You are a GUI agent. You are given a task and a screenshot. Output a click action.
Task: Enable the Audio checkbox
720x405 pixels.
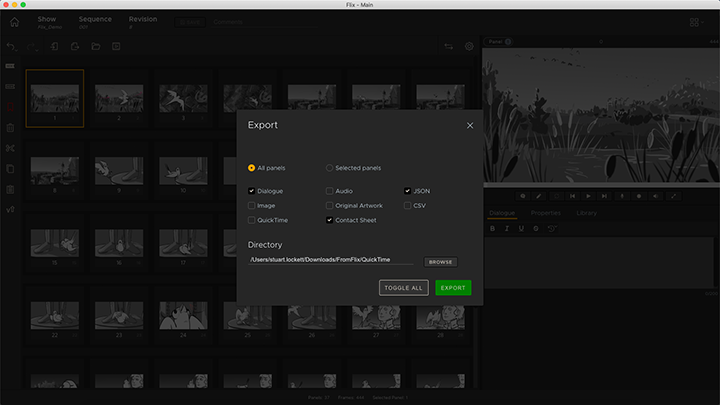(329, 190)
